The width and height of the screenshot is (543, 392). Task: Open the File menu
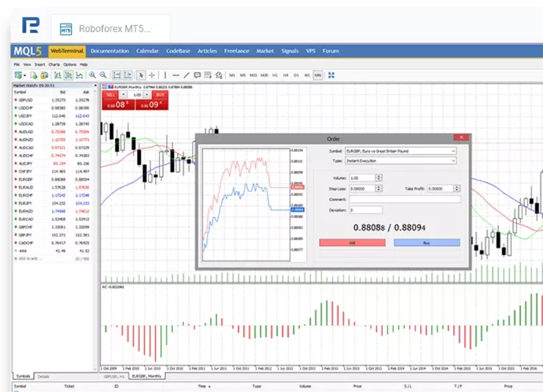(16, 64)
